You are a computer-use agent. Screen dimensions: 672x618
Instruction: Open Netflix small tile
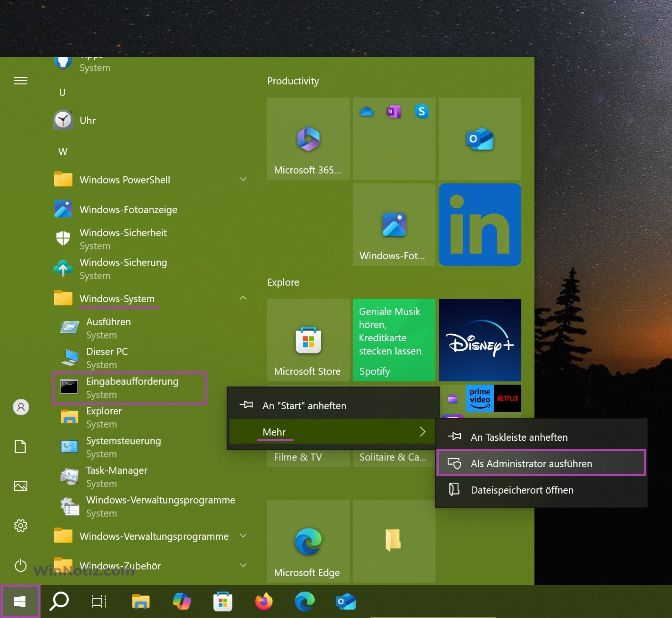[508, 398]
